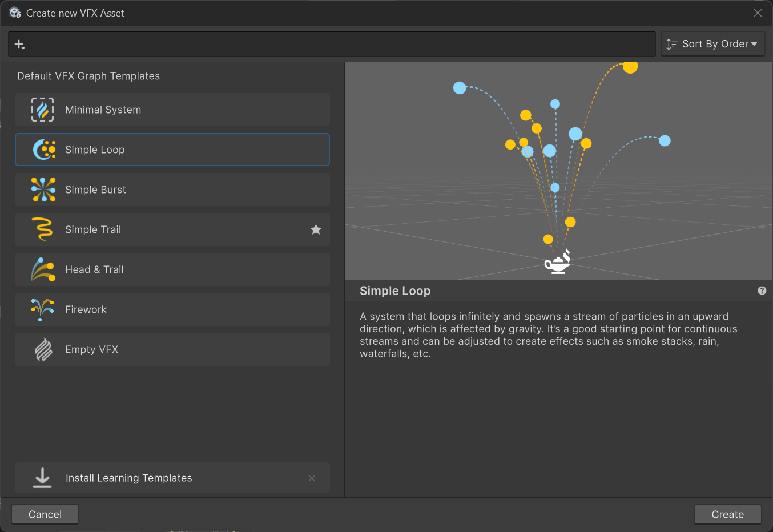Toggle the favorite star on Simple Trail

point(316,229)
